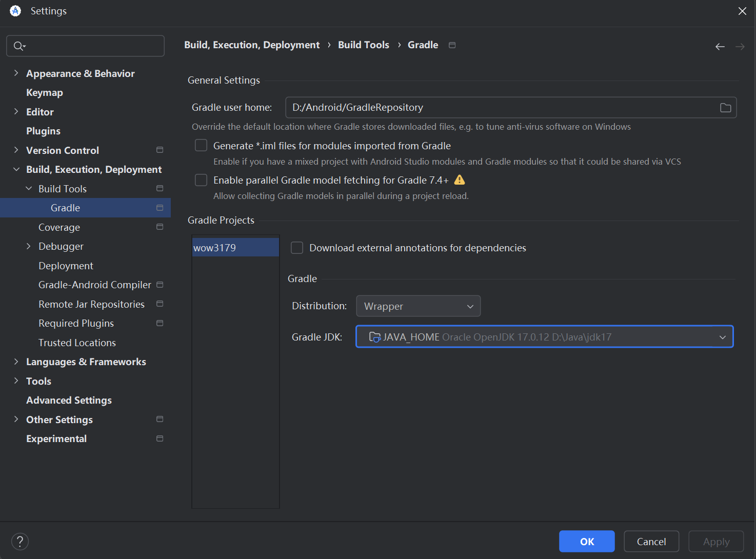Toggle parallel Gradle model fetching checkbox
The image size is (756, 559).
pos(201,180)
